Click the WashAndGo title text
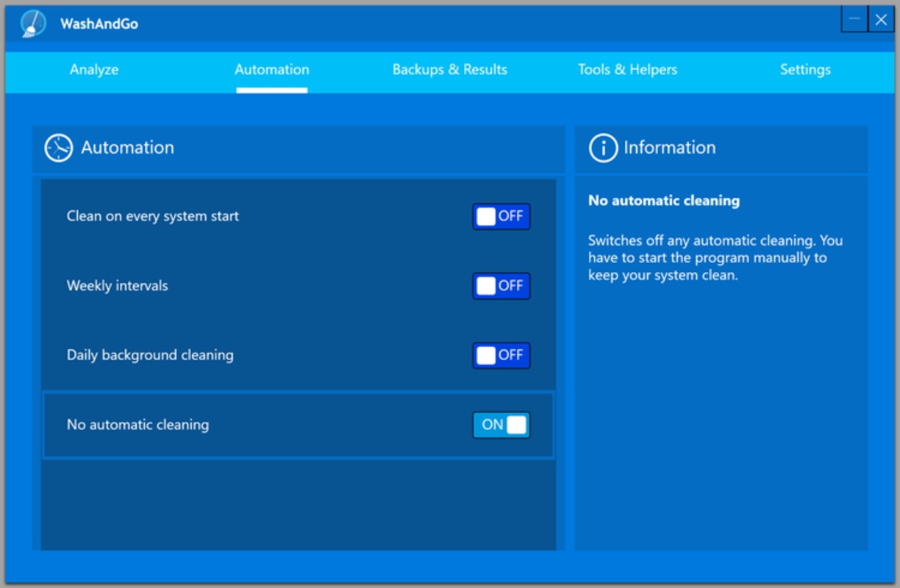 click(x=99, y=24)
